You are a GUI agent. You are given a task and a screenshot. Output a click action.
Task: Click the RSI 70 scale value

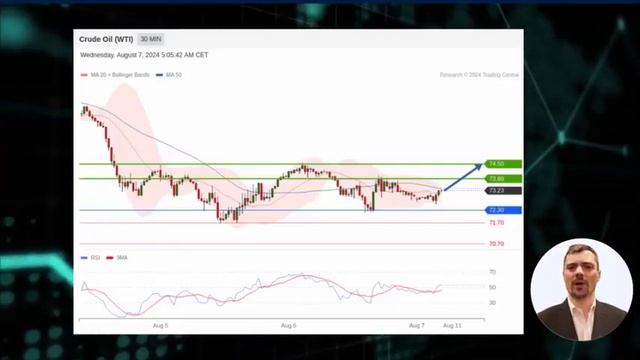coord(493,272)
